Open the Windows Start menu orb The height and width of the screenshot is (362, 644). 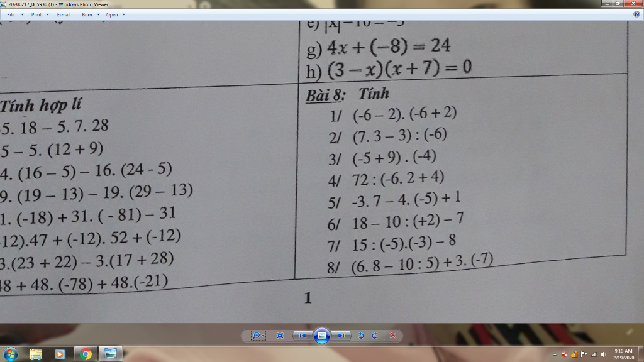(x=11, y=354)
